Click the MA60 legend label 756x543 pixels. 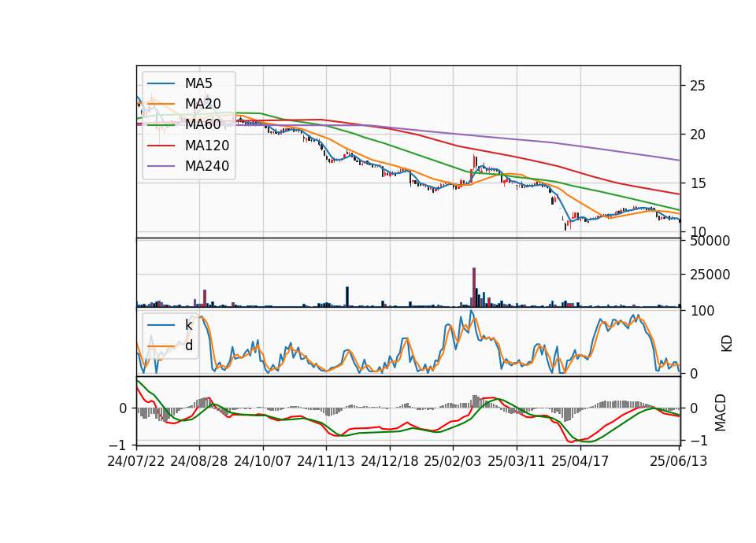203,125
